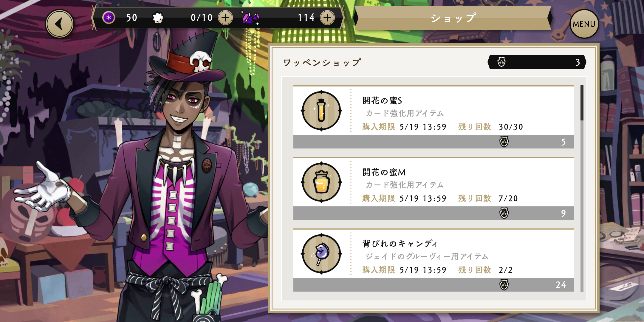
Task: Click the shop list scrollbar thumb
Action: pos(582,103)
